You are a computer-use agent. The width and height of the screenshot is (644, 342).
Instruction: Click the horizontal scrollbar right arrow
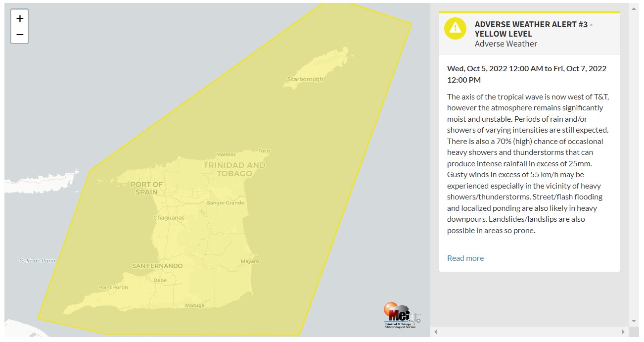coord(623,332)
